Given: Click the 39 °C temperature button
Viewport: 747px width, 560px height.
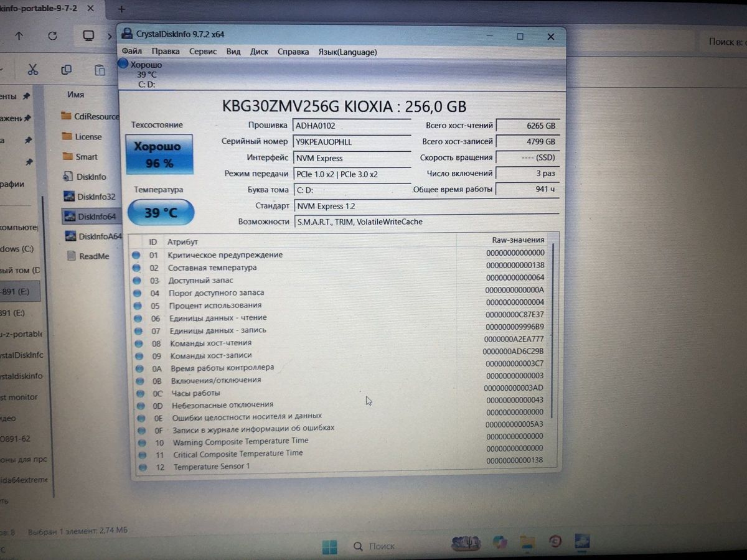Looking at the screenshot, I should (161, 213).
